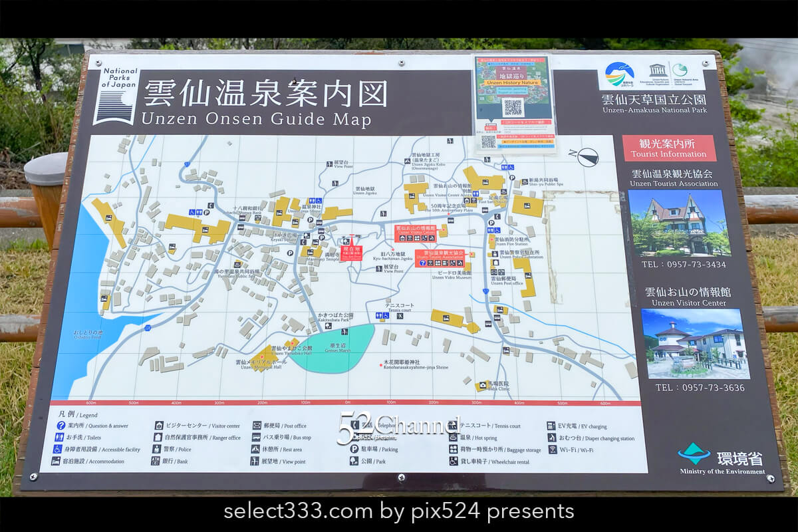Click the Kyu-hachiman Jigoku label
798x532 pixels.
point(392,256)
